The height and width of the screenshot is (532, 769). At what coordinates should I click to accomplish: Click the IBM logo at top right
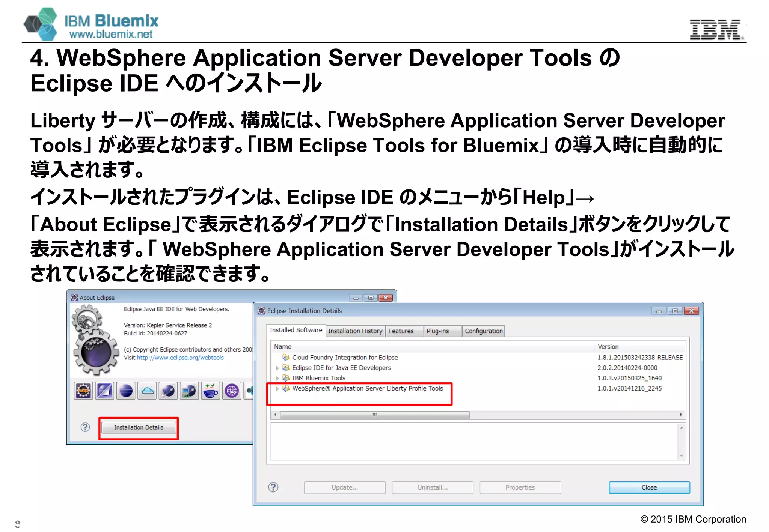717,29
